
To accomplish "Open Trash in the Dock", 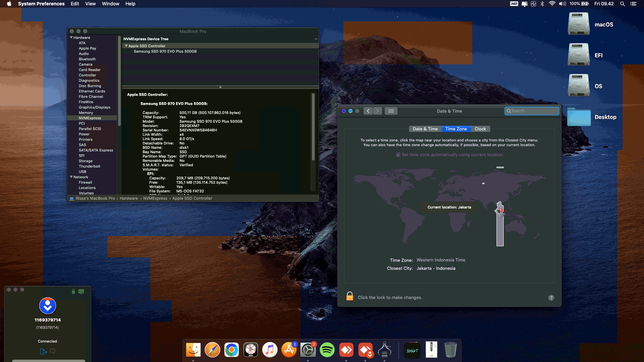I will point(450,350).
